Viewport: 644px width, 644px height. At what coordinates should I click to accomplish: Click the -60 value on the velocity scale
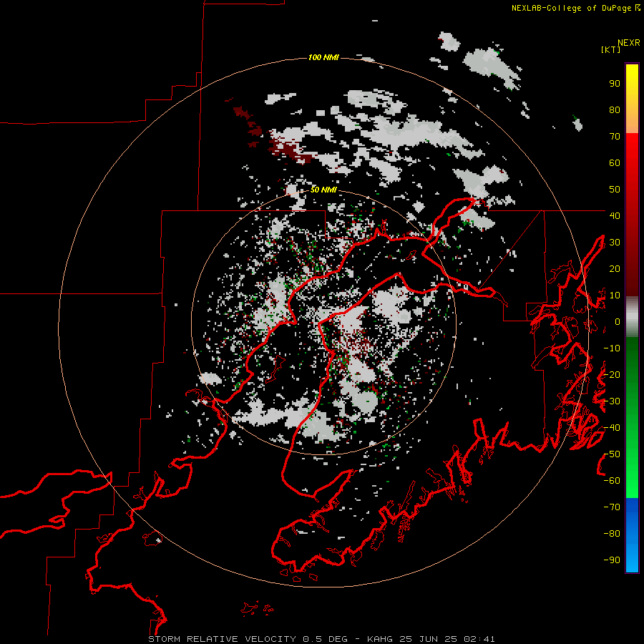click(x=612, y=481)
